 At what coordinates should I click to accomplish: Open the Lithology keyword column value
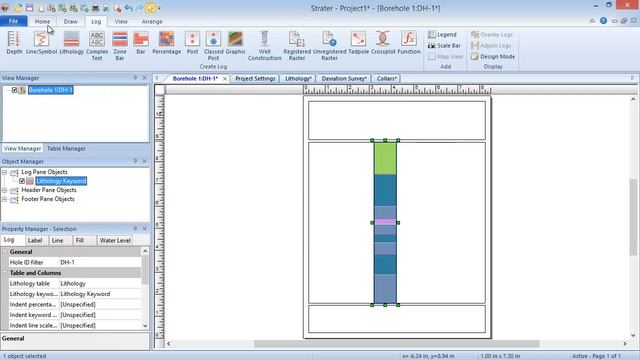click(100, 294)
